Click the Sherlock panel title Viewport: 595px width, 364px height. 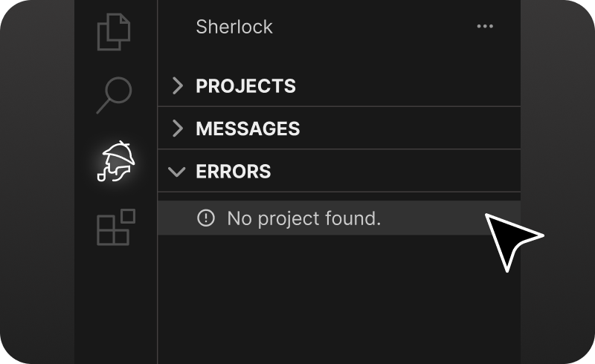234,27
